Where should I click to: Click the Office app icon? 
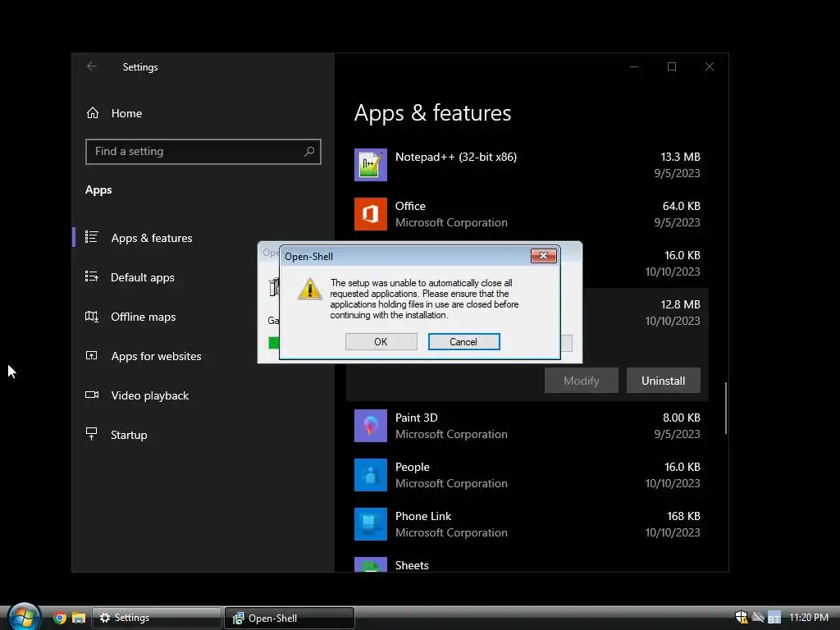(x=371, y=214)
